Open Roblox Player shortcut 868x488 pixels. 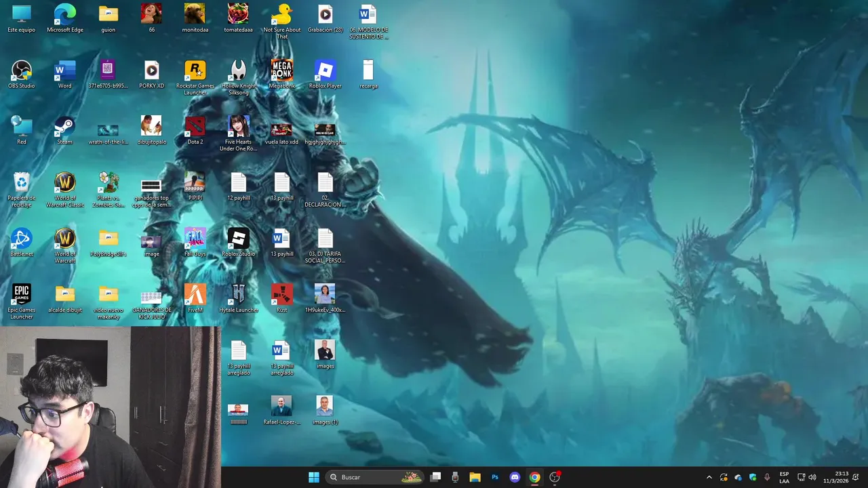(325, 75)
